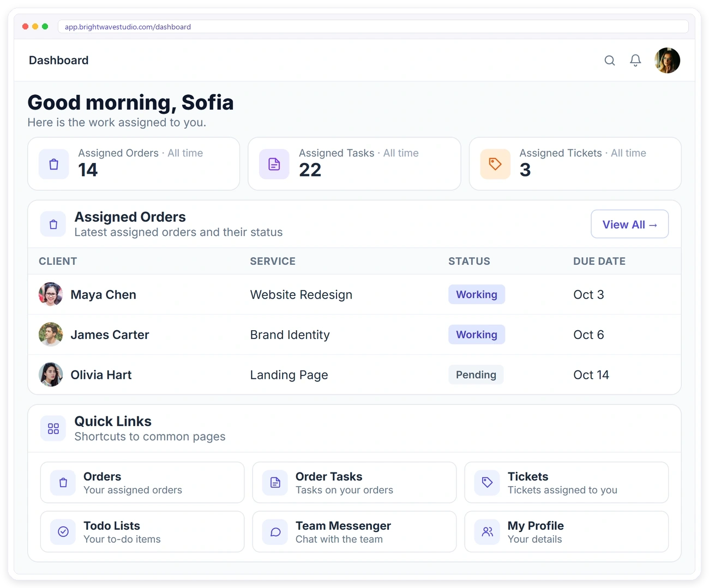The width and height of the screenshot is (709, 588).
Task: Click Working status badge for Maya Chen
Action: point(477,294)
